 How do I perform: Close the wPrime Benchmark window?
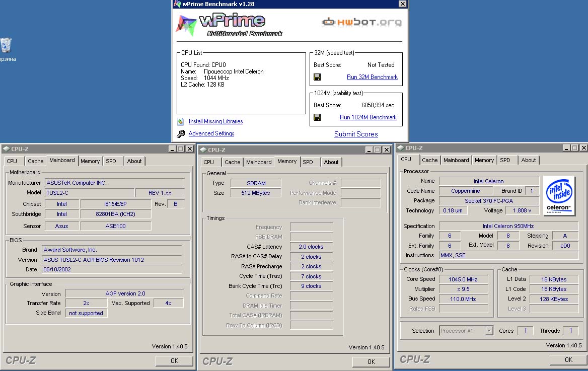point(402,4)
